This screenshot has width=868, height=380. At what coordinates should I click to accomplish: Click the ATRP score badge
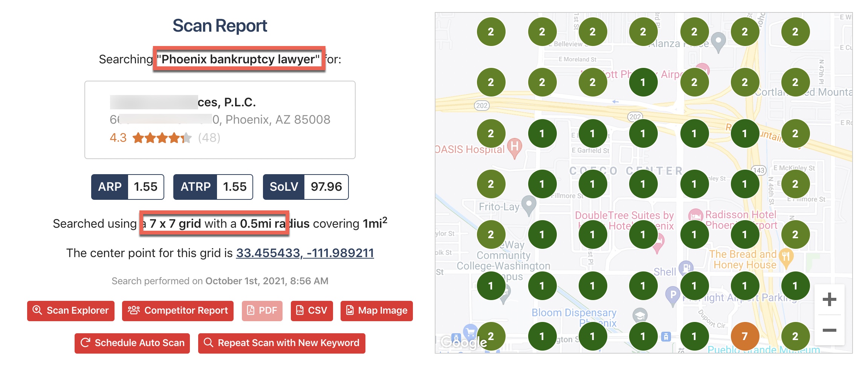213,187
